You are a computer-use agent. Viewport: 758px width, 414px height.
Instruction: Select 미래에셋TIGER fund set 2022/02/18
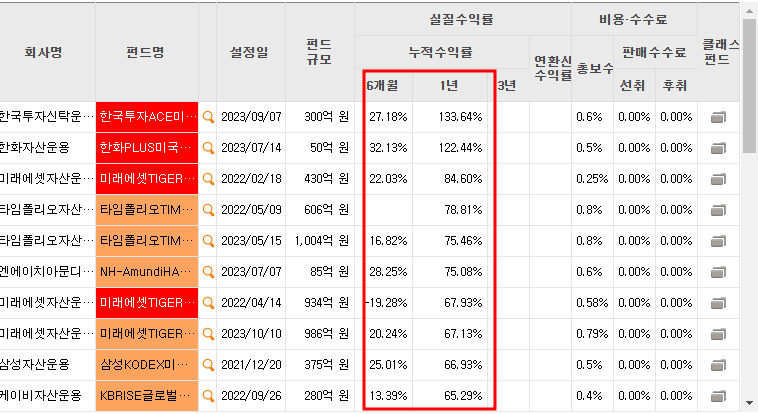147,179
